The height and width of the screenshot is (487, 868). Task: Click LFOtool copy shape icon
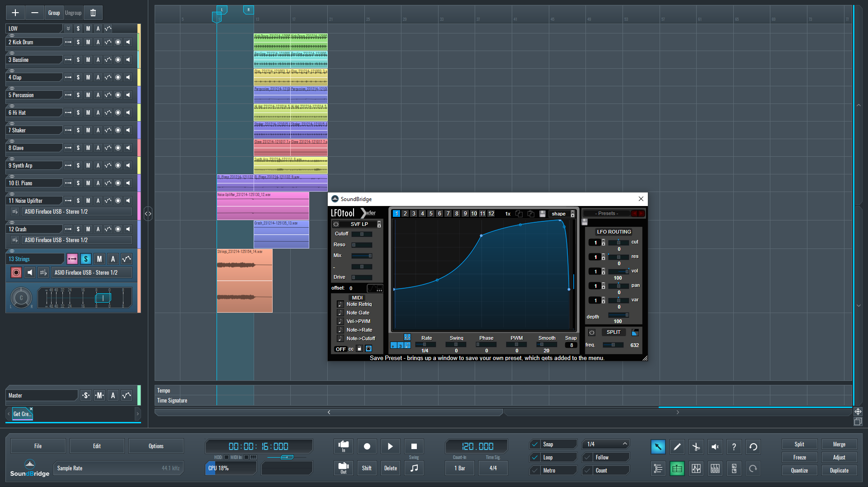[x=519, y=214]
